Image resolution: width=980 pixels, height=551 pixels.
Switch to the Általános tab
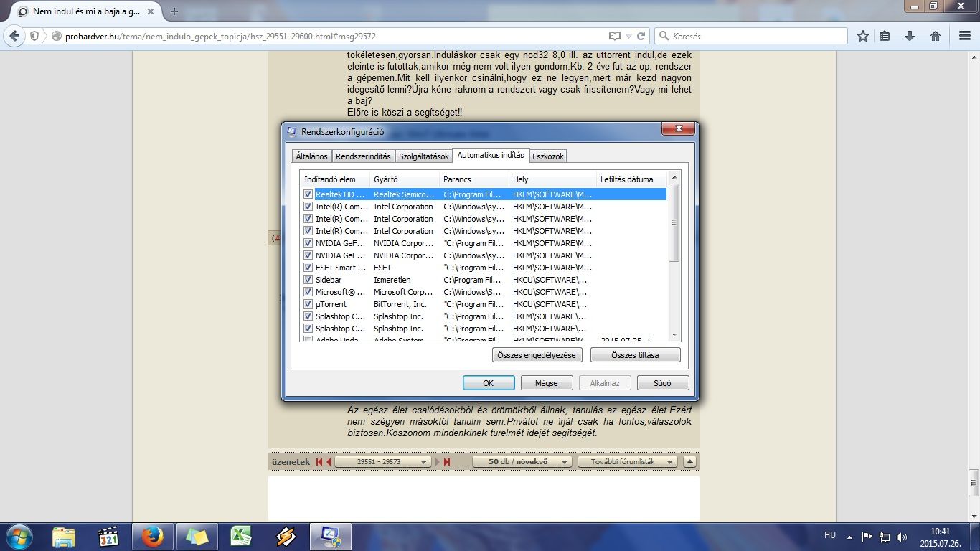click(311, 156)
